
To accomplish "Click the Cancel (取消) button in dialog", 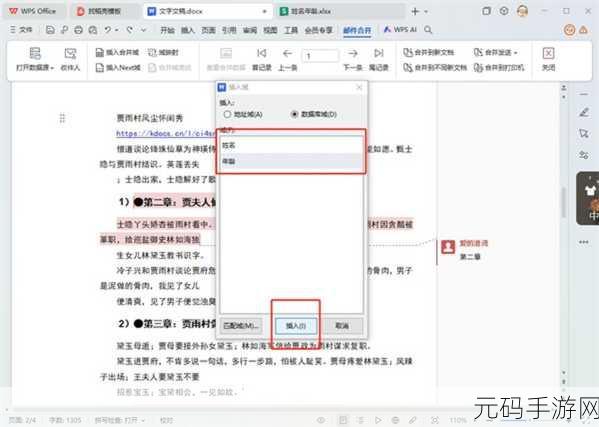I will (x=342, y=326).
